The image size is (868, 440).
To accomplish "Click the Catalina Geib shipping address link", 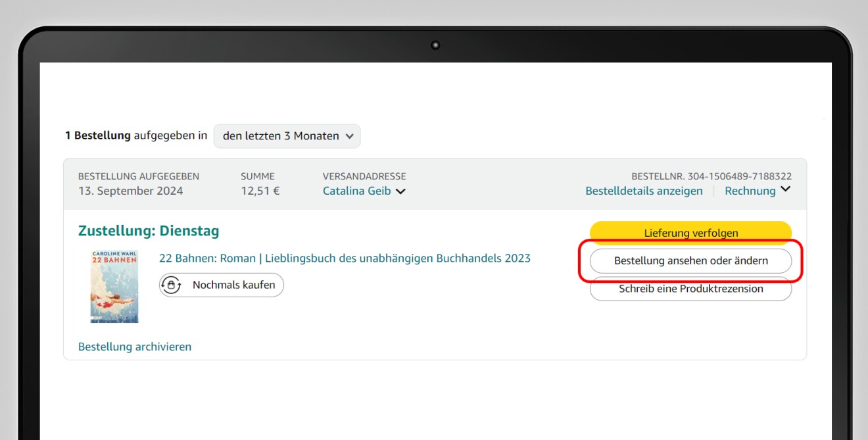I will click(356, 191).
